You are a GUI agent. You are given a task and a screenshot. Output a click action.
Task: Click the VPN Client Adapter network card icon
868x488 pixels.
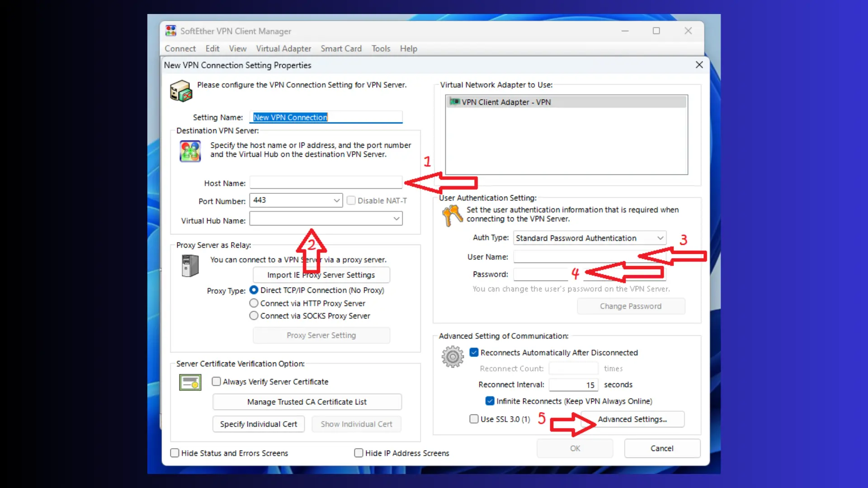click(454, 102)
